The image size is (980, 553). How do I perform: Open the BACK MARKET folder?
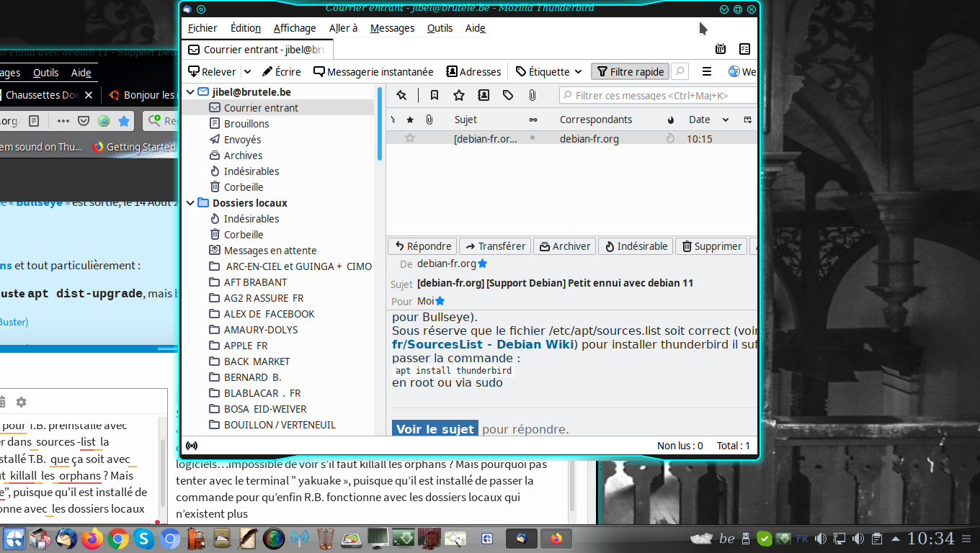coord(257,361)
